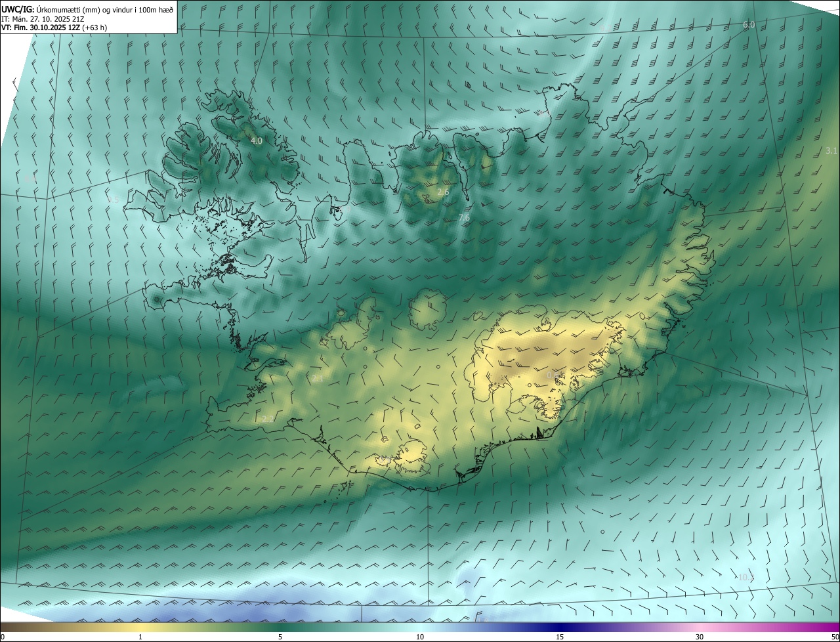840x642 pixels.
Task: Click the 6.0 value label on the map
Action: [749, 24]
